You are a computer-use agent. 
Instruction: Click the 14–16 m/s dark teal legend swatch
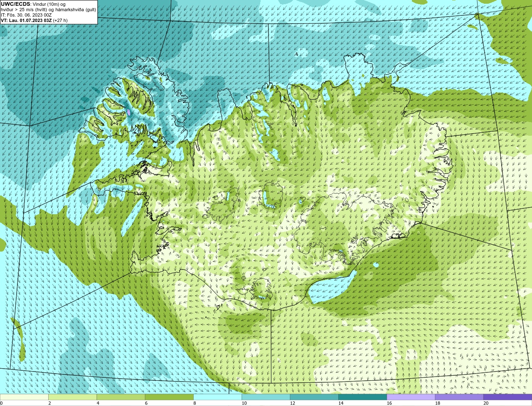click(x=362, y=397)
